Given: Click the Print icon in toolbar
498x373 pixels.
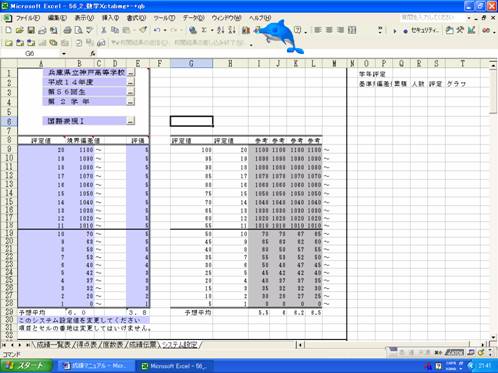Looking at the screenshot, I should coord(67,30).
